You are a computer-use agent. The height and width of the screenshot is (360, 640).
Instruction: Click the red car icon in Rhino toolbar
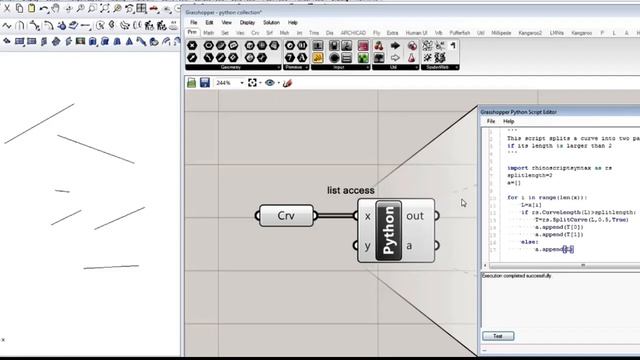pyautogui.click(x=154, y=8)
